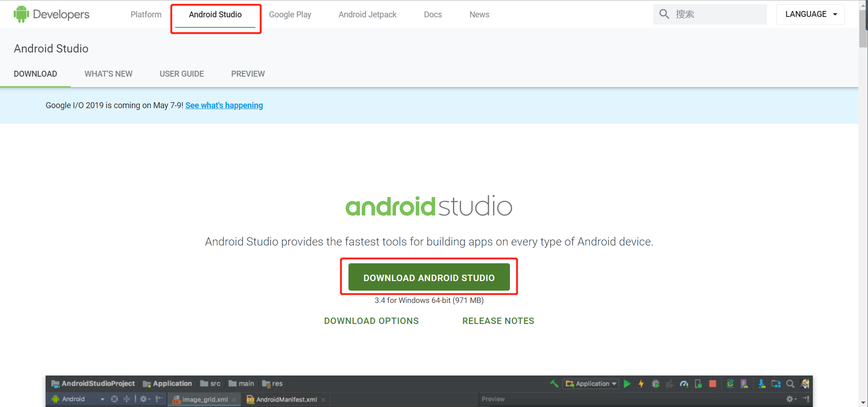Click the Project Structure folder icon in IDE image
Viewport: 868px width, 407px height.
[x=776, y=384]
